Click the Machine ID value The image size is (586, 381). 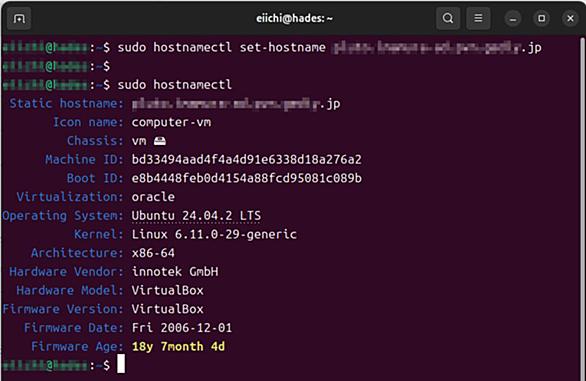pos(247,160)
